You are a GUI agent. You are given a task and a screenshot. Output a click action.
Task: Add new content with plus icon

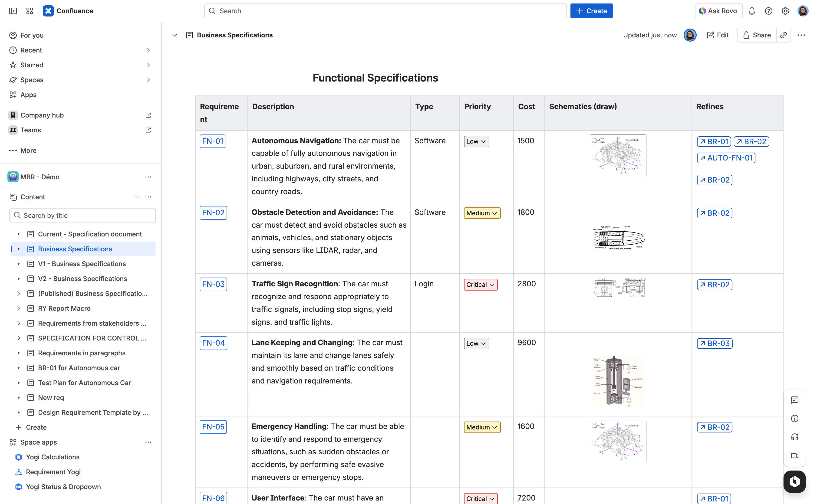[137, 197]
